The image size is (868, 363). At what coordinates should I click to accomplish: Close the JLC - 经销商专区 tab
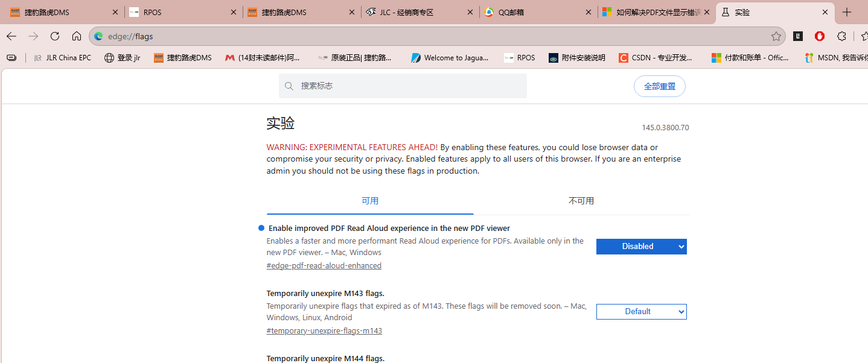click(470, 12)
